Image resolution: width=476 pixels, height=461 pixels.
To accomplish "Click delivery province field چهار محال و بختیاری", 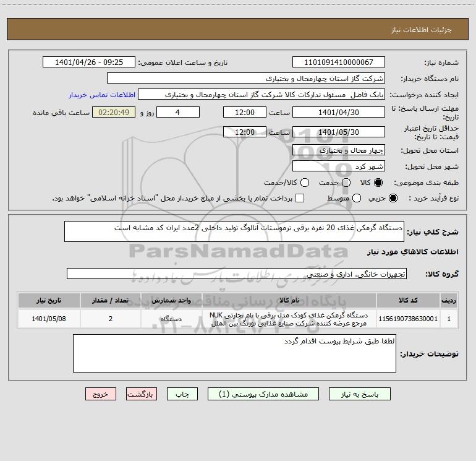I will click(339, 150).
